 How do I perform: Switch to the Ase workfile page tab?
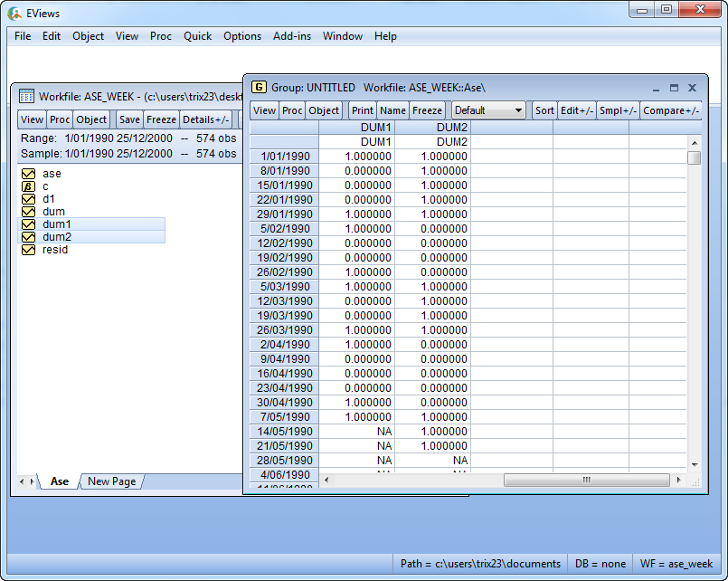point(60,481)
